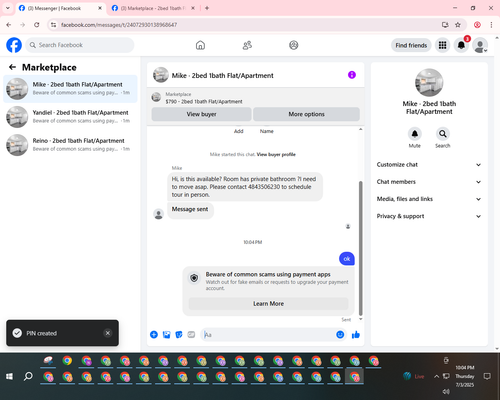Click the address bar URL
This screenshot has height=400, width=500.
point(119,25)
